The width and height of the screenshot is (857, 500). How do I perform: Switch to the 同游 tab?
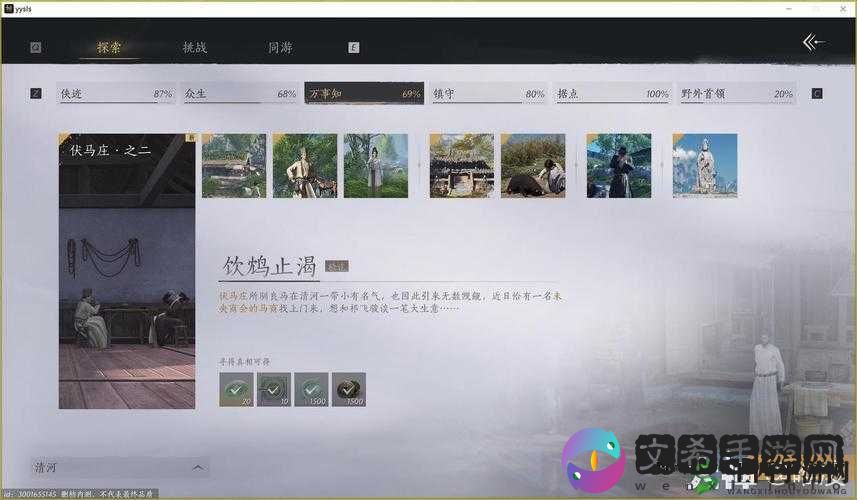click(x=280, y=48)
